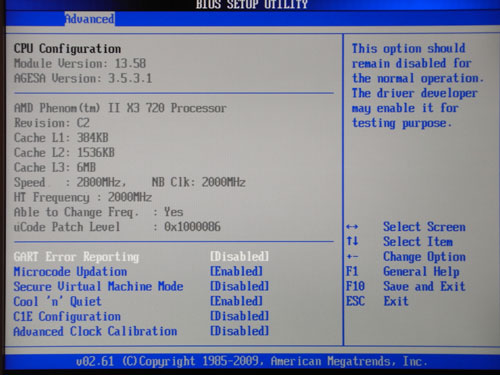
Task: Click HT Frequency : 2000MHz line
Action: click(x=83, y=197)
